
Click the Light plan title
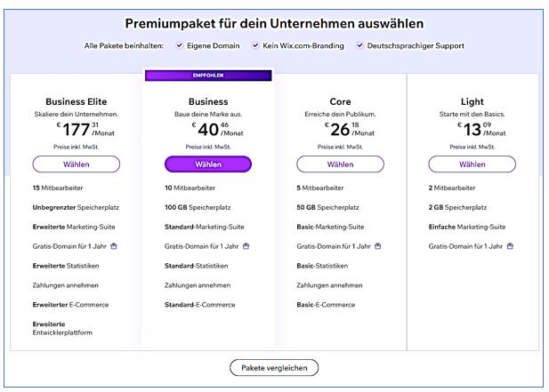tap(472, 101)
